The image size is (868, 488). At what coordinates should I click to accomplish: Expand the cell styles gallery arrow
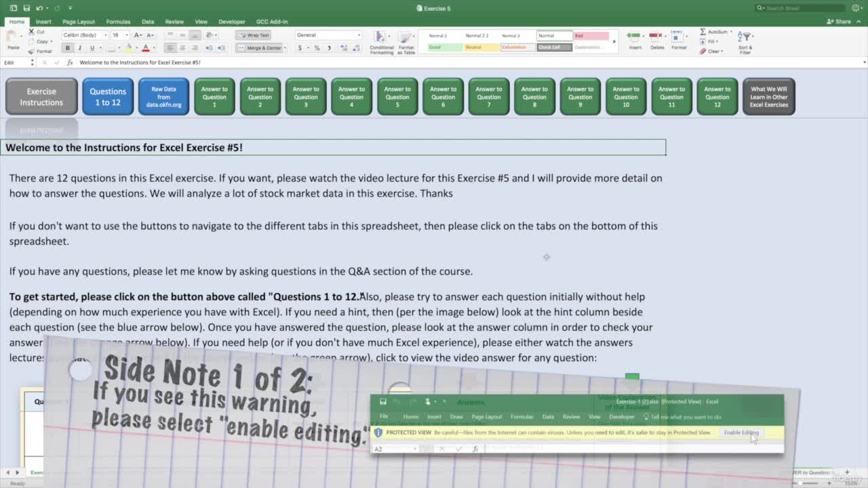click(614, 41)
